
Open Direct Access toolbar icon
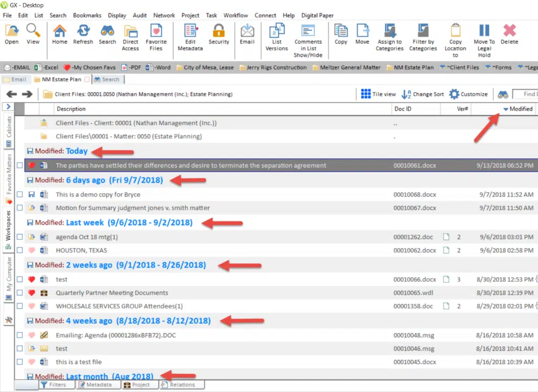click(x=130, y=37)
